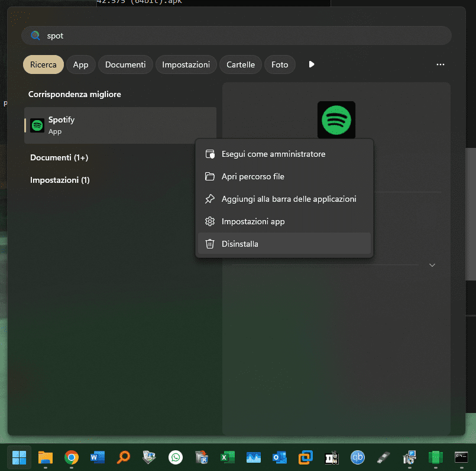This screenshot has height=471, width=476.
Task: Open File Explorer from the taskbar
Action: click(x=46, y=457)
